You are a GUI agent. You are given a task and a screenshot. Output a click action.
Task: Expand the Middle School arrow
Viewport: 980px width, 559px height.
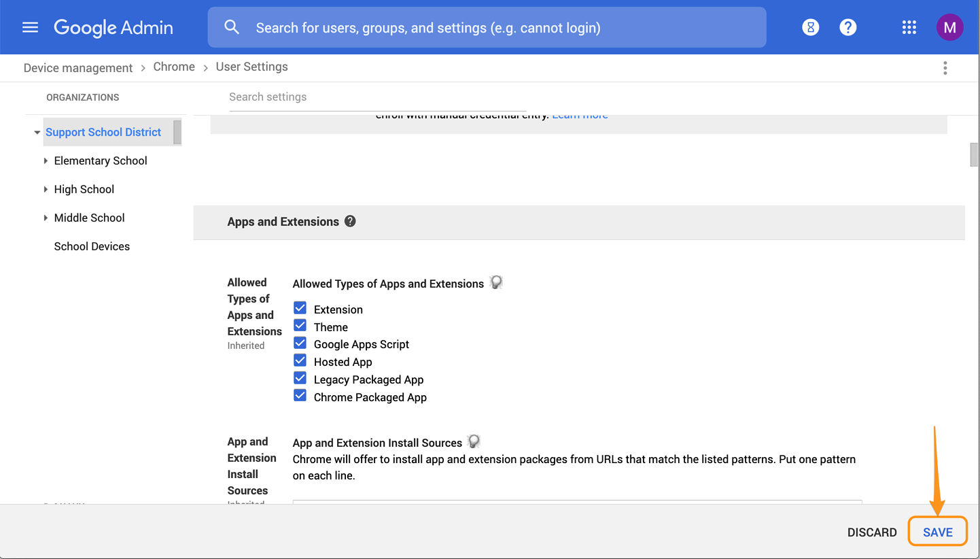pos(46,218)
